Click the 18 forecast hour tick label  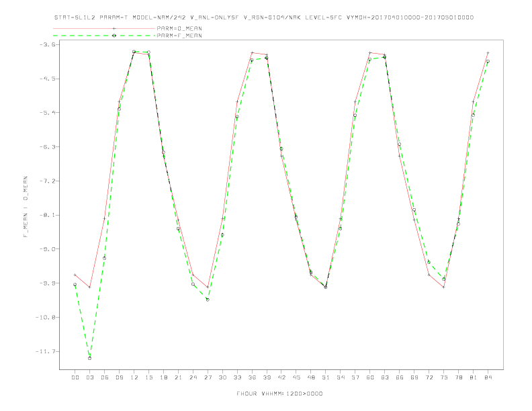[x=163, y=377]
